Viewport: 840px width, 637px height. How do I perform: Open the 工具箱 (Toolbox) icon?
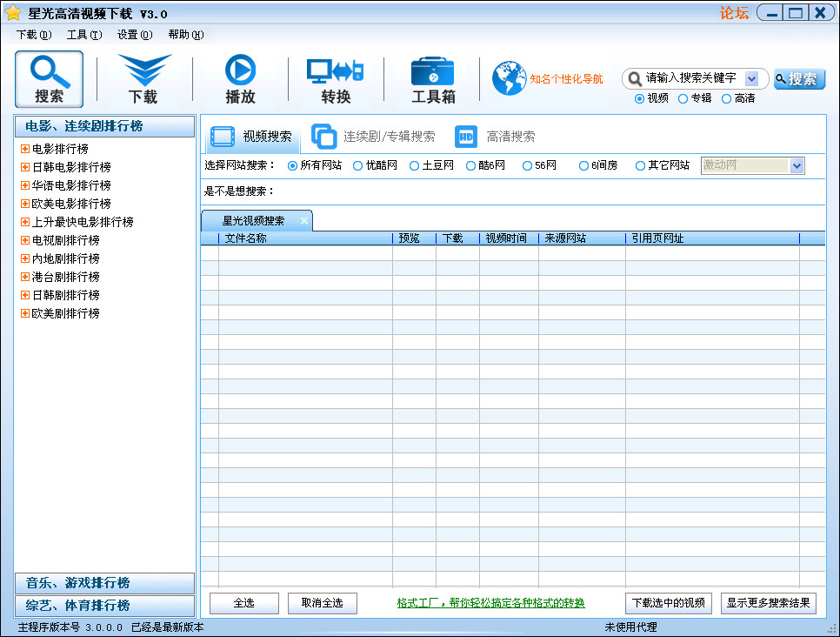pyautogui.click(x=432, y=78)
